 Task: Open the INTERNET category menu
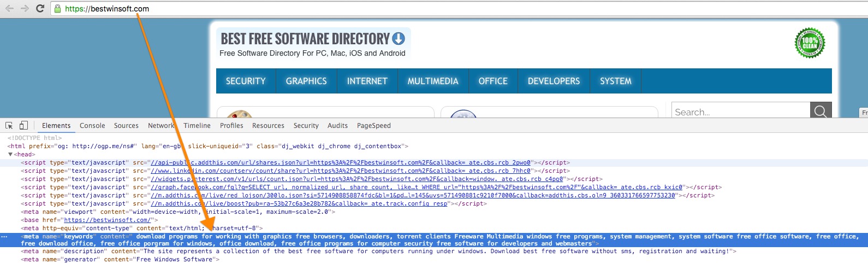[367, 81]
